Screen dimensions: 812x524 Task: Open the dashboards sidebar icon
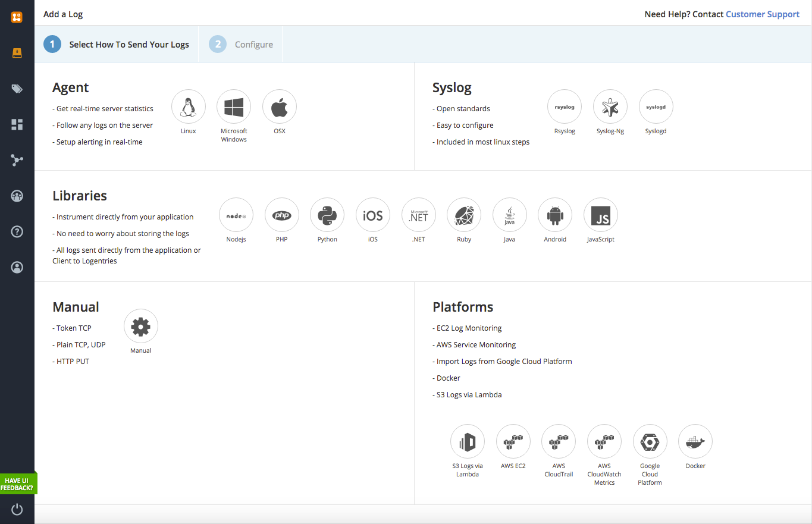(17, 124)
